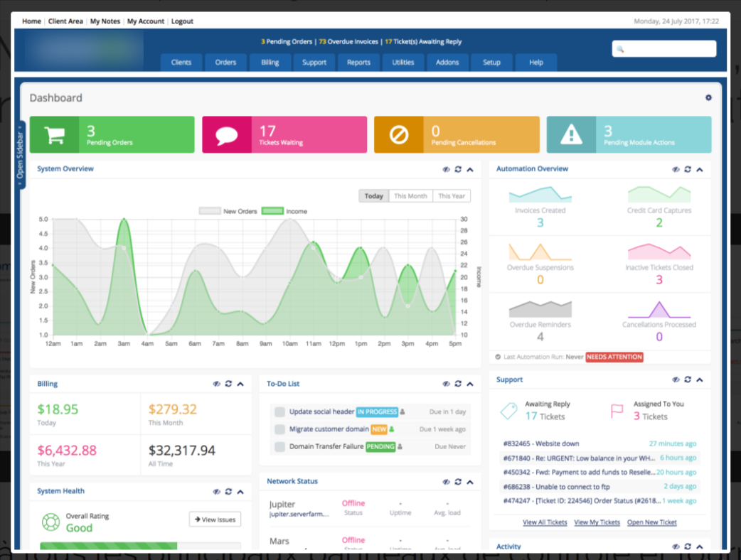Switch chart to This Month
The height and width of the screenshot is (560, 741).
tap(410, 196)
